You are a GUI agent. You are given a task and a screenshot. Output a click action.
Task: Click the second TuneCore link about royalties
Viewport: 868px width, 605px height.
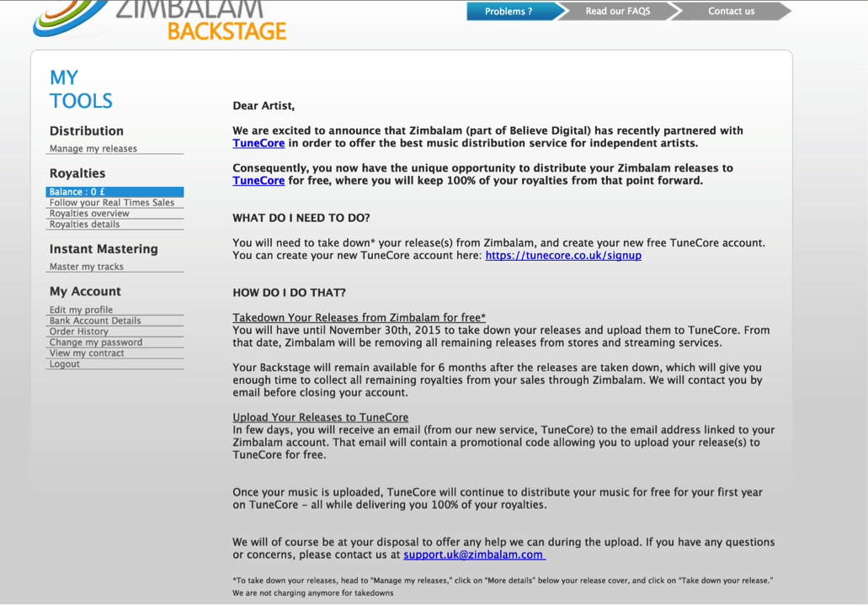[258, 180]
